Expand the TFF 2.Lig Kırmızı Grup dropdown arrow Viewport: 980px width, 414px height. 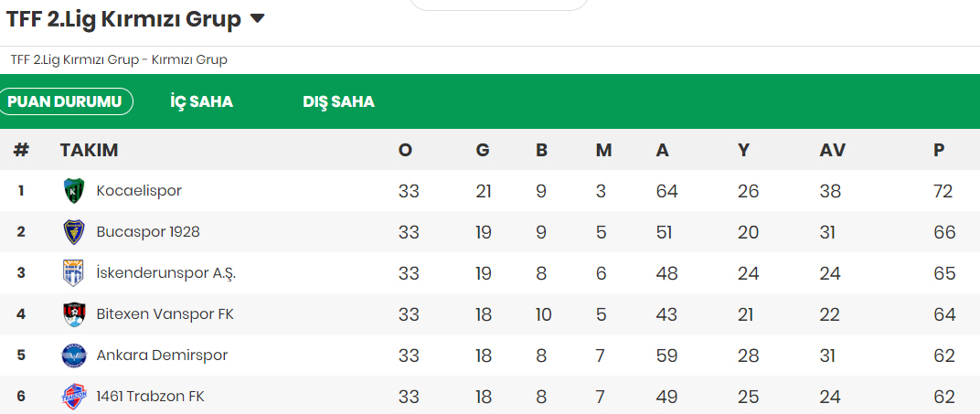click(257, 18)
